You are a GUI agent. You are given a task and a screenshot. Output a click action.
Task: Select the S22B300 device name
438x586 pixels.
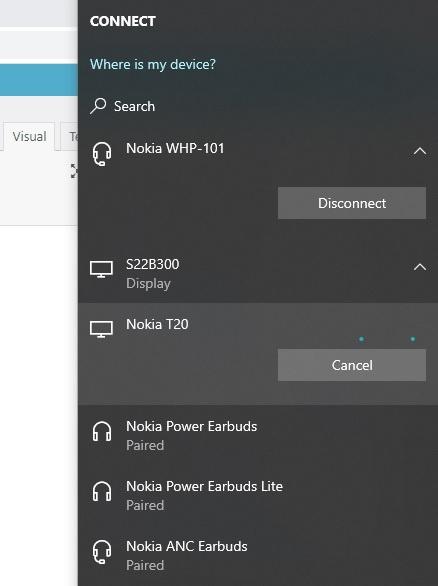point(152,264)
